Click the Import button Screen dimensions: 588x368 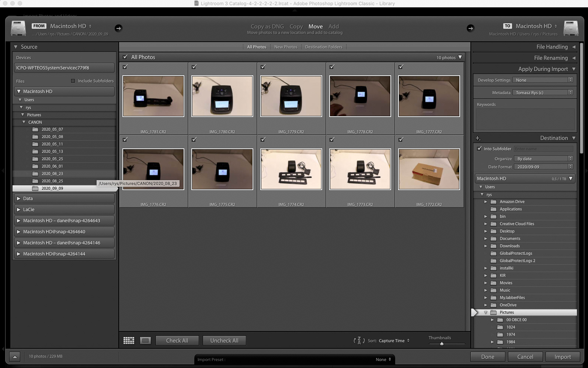563,357
